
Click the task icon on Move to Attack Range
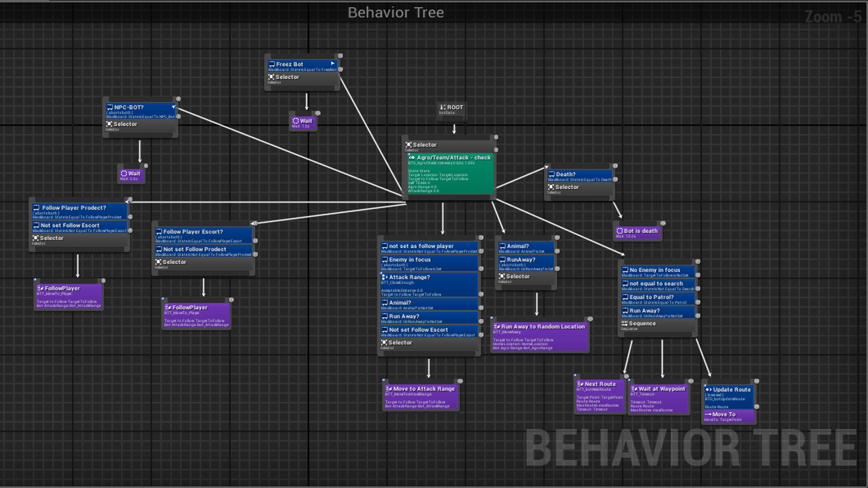(389, 389)
